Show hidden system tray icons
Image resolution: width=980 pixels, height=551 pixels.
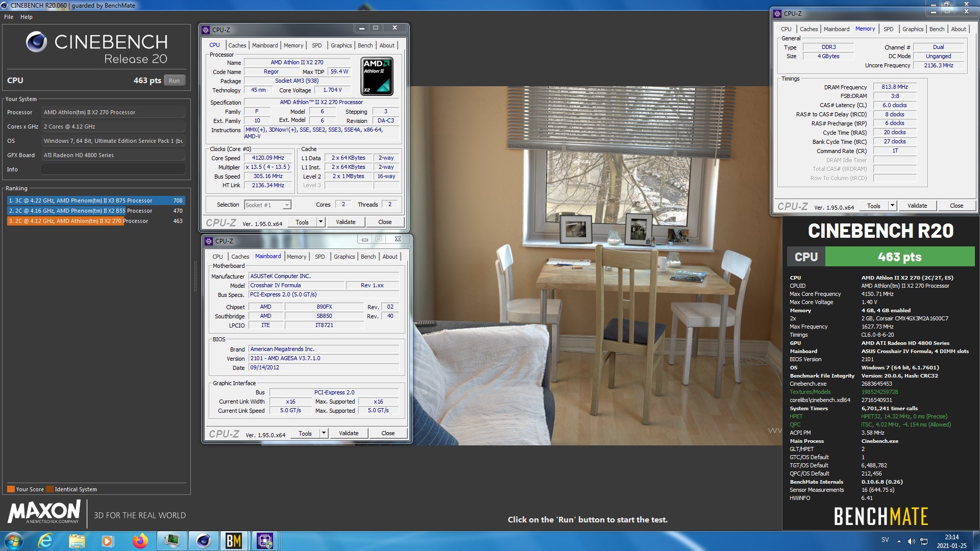point(899,541)
